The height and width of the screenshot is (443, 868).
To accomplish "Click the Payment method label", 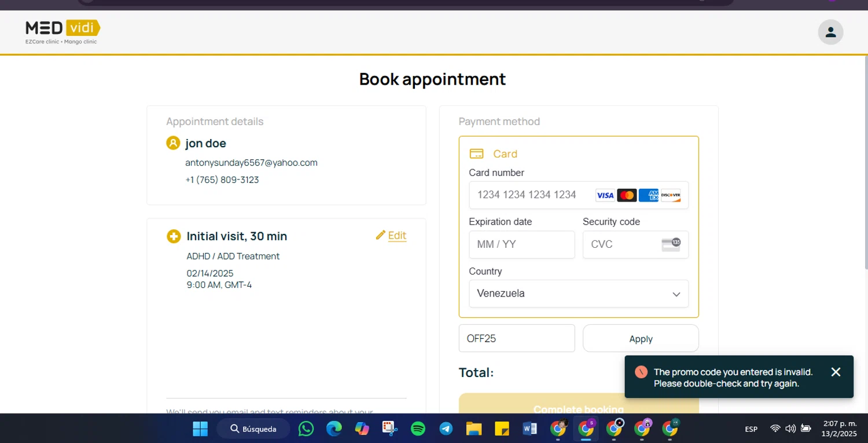I will [x=499, y=122].
